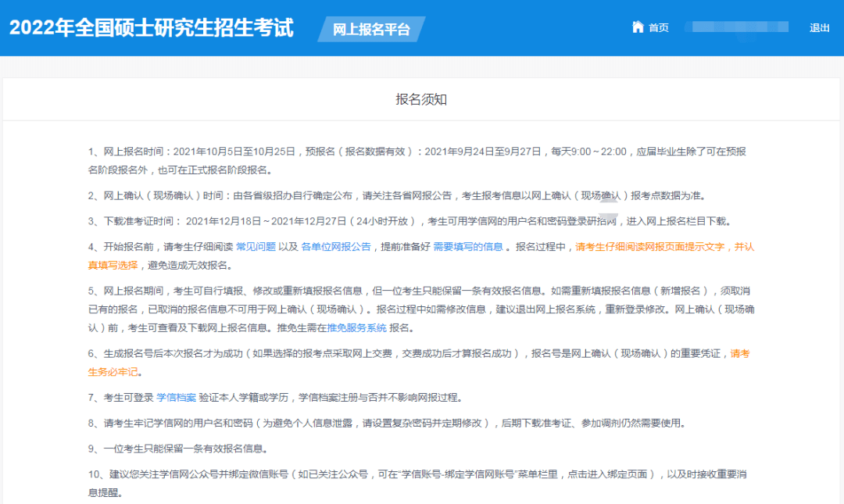Go to 首页 via the header link
This screenshot has width=844, height=504.
click(659, 28)
